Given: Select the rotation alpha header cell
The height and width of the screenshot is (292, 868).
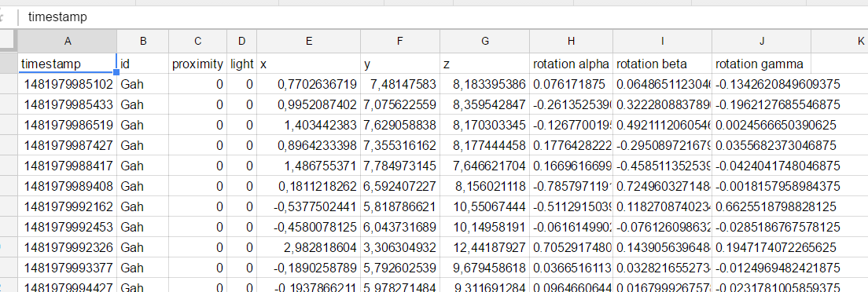Looking at the screenshot, I should [572, 64].
